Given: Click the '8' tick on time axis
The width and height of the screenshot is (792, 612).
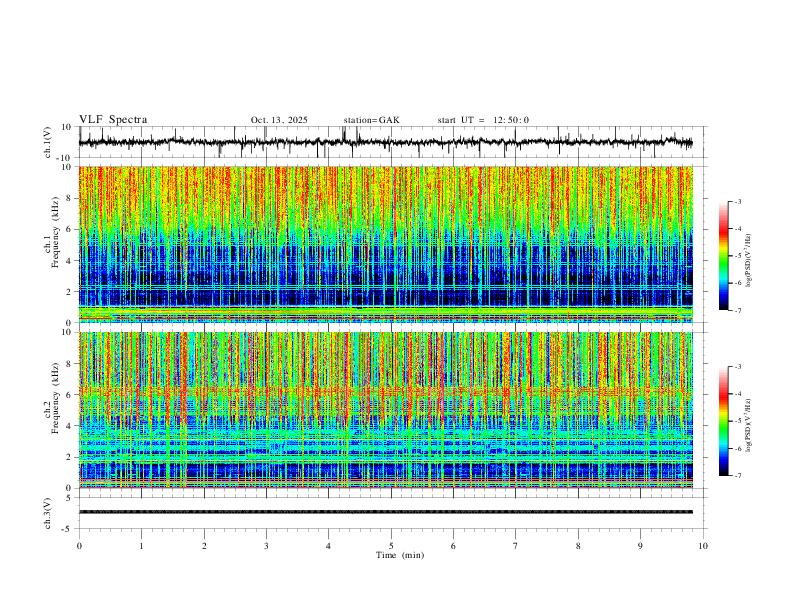Looking at the screenshot, I should coord(578,546).
